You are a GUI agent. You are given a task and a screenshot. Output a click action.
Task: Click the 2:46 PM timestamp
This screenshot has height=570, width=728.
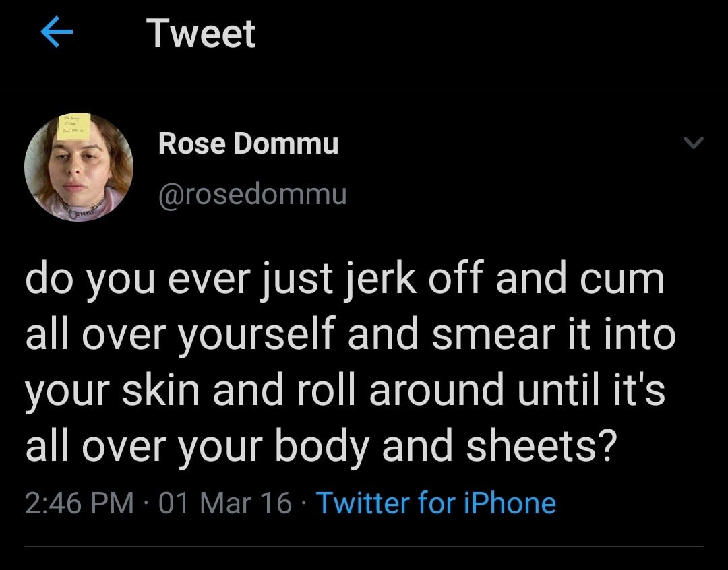click(x=80, y=503)
